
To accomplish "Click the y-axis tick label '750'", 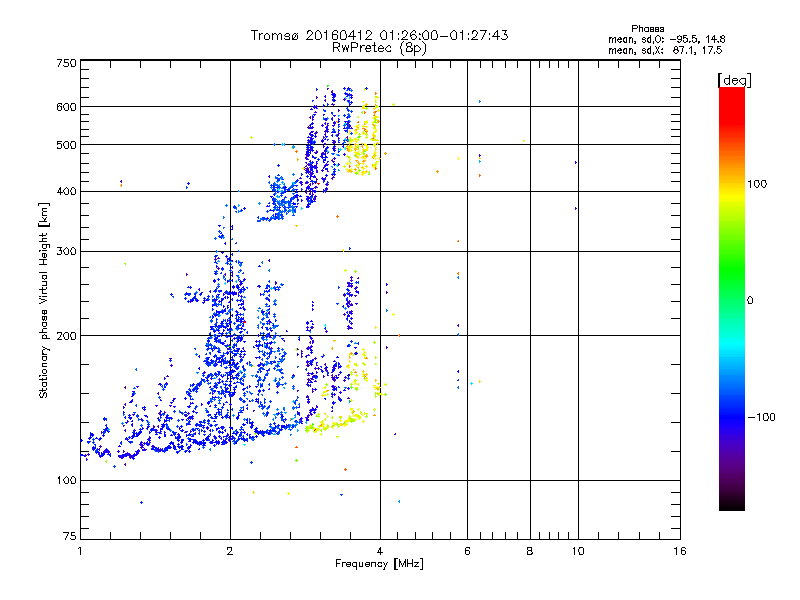I will click(x=66, y=63).
